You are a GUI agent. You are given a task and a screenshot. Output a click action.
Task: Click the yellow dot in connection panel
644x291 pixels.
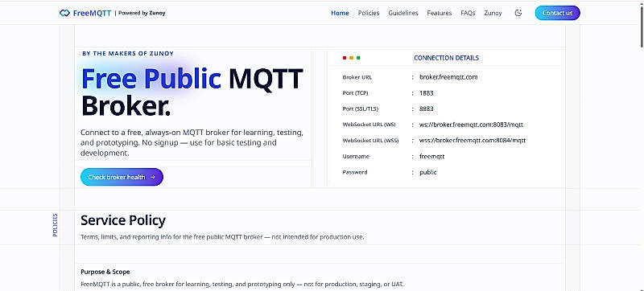pyautogui.click(x=351, y=58)
